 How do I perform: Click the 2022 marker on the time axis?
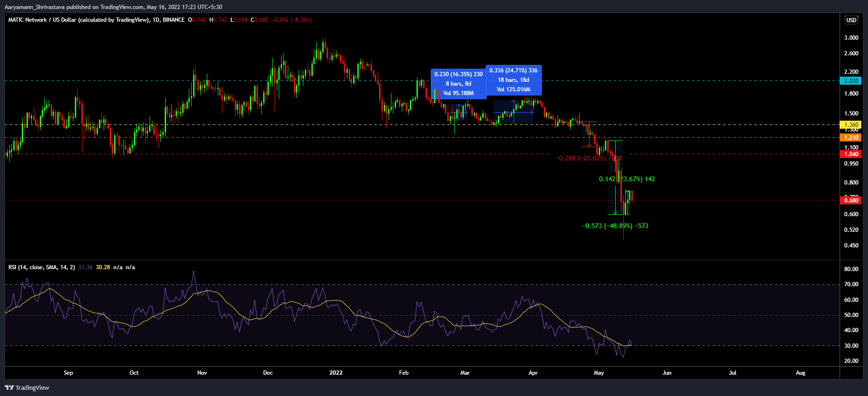(x=336, y=373)
